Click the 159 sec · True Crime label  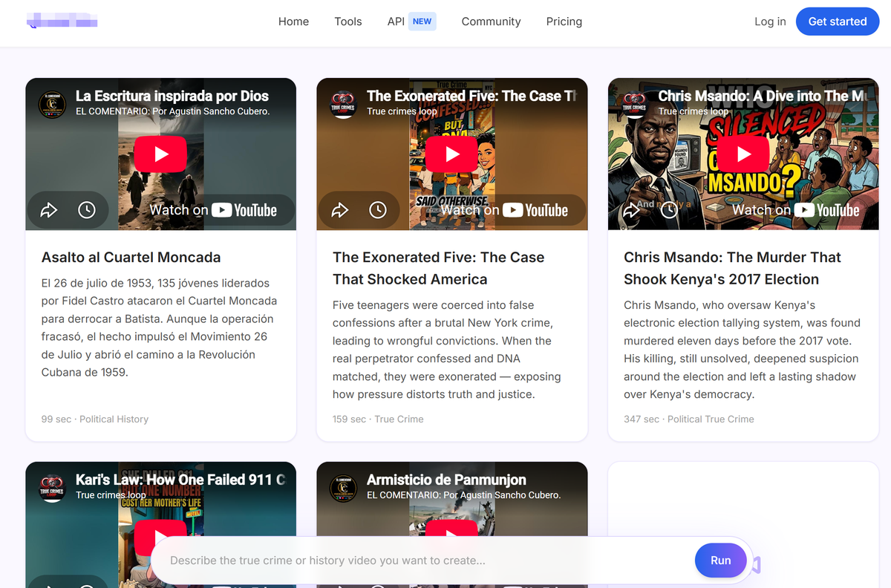[378, 419]
